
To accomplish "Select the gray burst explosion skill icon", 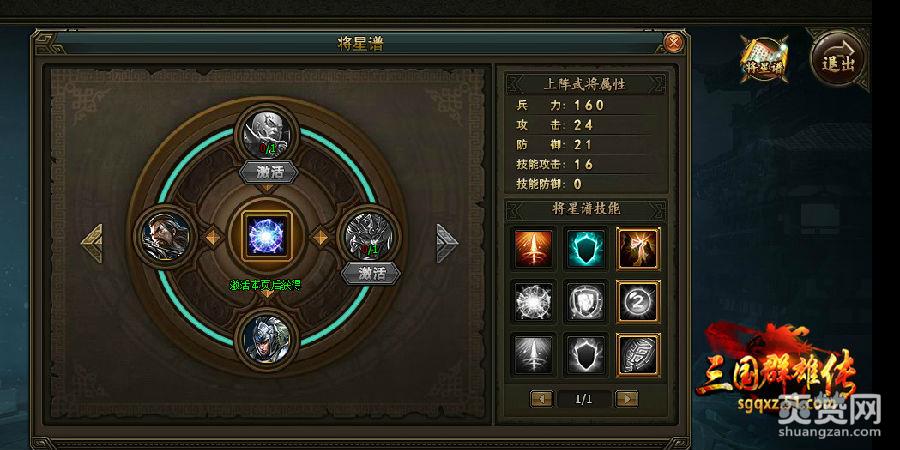I will tap(534, 301).
